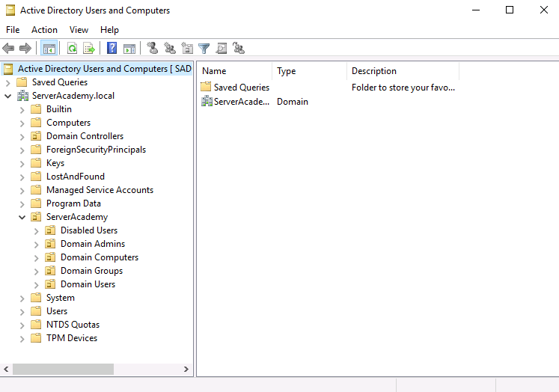This screenshot has width=559, height=392.
Task: Click tree pane scroll-left arrow
Action: (x=6, y=370)
